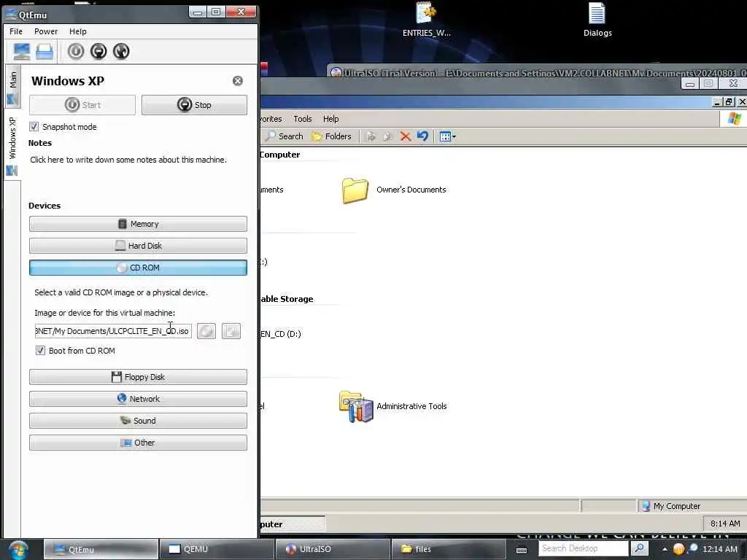Show hidden tray icons arrow
The image size is (747, 560).
click(x=665, y=549)
